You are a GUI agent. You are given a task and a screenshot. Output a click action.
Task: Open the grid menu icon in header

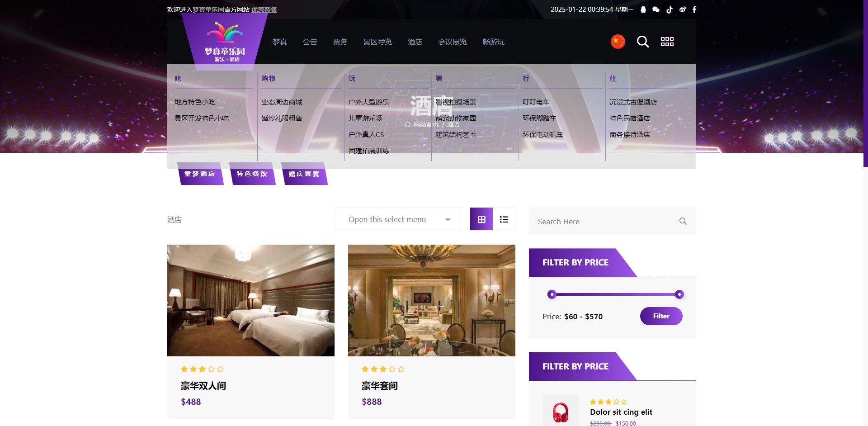[x=667, y=42]
